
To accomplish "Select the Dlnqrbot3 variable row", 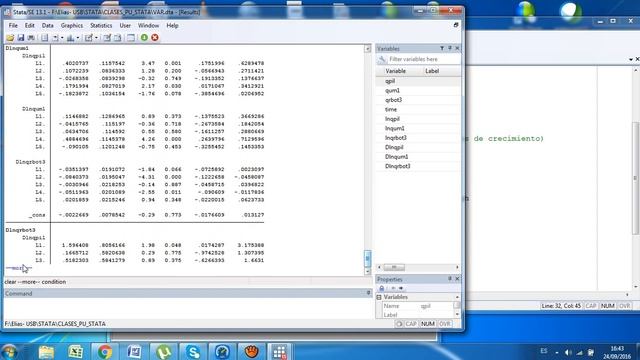I will (x=418, y=166).
